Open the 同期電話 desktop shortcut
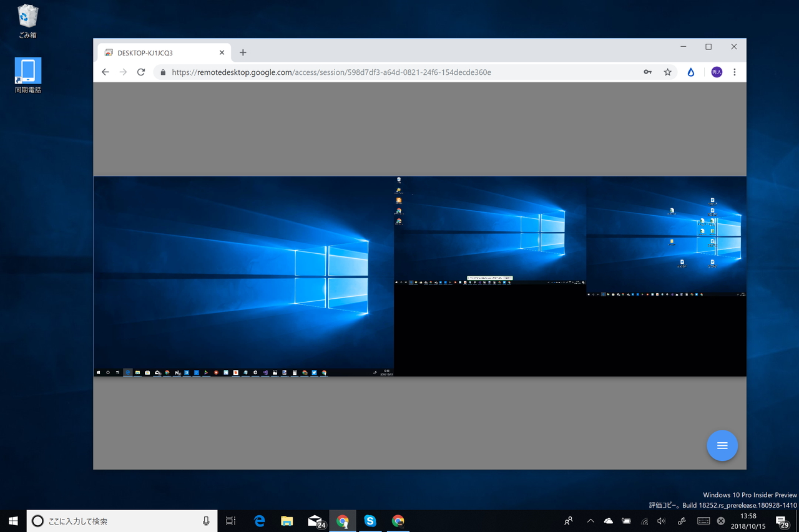The image size is (799, 532). click(x=27, y=70)
